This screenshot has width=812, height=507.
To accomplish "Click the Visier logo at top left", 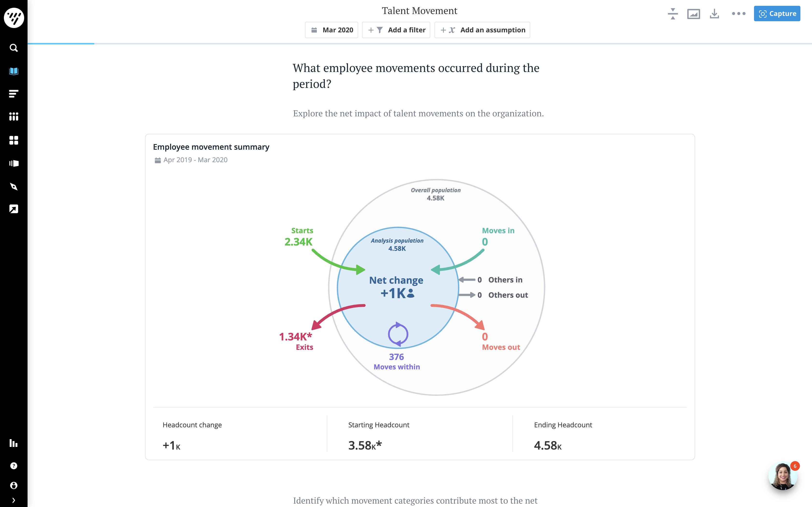I will tap(14, 17).
